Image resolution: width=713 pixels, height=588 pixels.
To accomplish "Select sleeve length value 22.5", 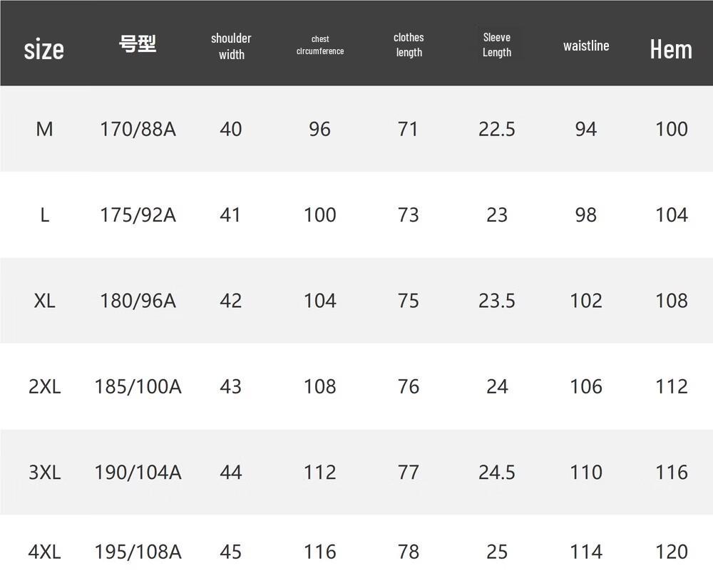I will pos(496,129).
